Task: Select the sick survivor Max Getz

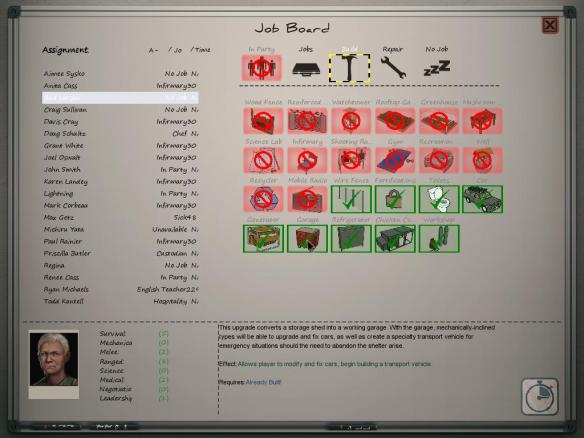Action: click(x=120, y=217)
